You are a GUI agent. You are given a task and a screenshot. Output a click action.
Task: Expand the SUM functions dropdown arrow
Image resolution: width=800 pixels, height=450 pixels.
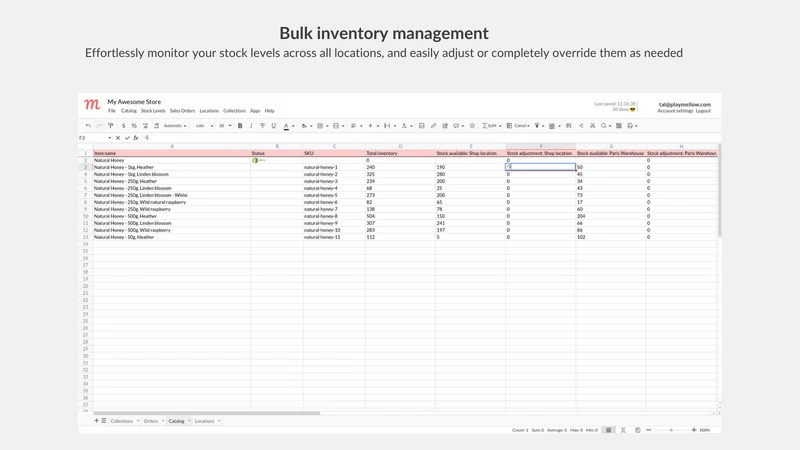point(500,126)
